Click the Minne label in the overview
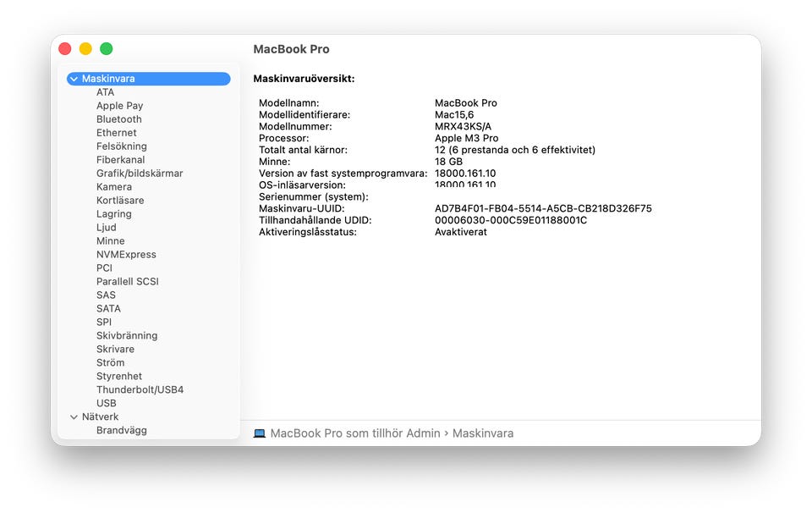This screenshot has height=513, width=812. point(274,162)
